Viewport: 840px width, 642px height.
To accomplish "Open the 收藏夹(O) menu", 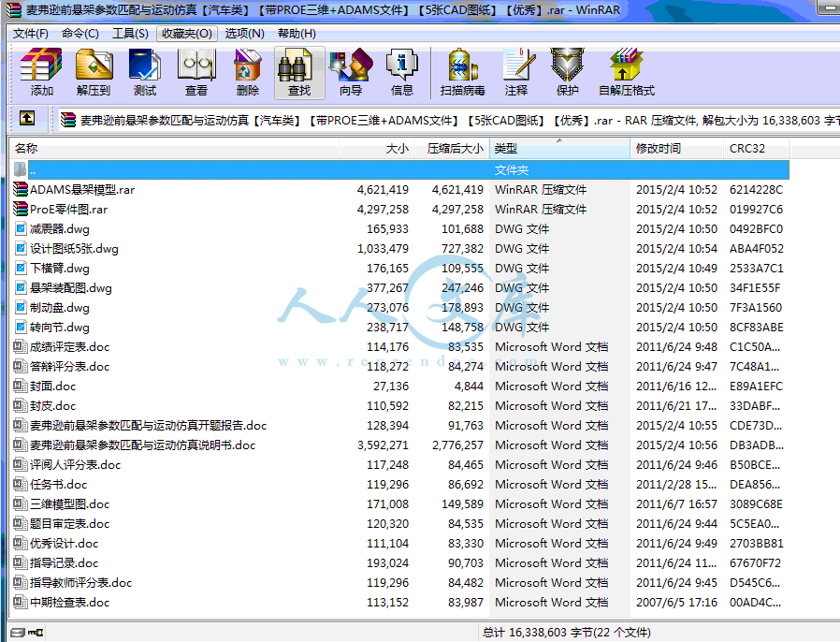I will click(187, 34).
